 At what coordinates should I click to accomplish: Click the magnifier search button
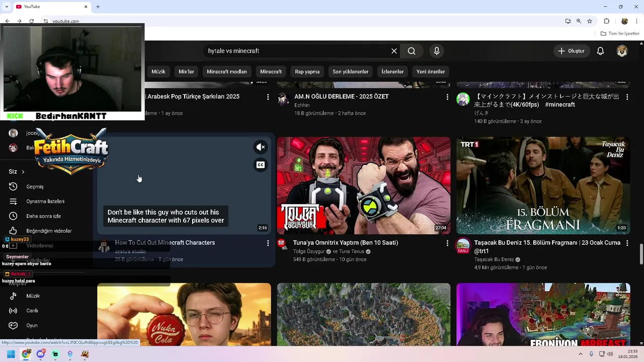click(x=412, y=51)
